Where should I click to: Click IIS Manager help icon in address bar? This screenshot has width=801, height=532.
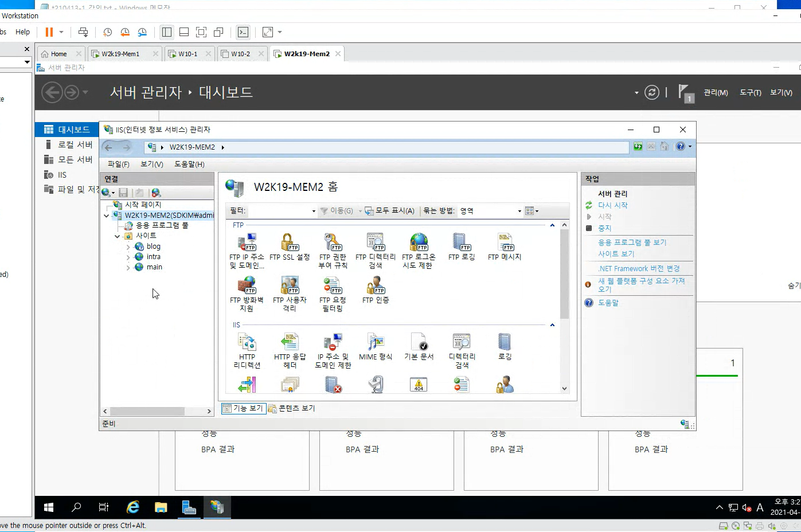click(x=680, y=146)
